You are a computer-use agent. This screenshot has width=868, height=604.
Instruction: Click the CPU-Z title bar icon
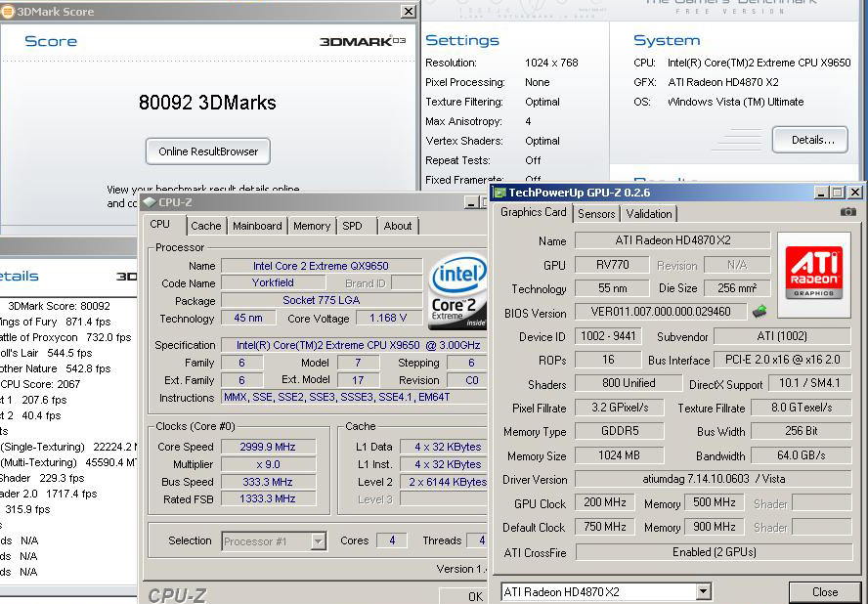pyautogui.click(x=148, y=202)
